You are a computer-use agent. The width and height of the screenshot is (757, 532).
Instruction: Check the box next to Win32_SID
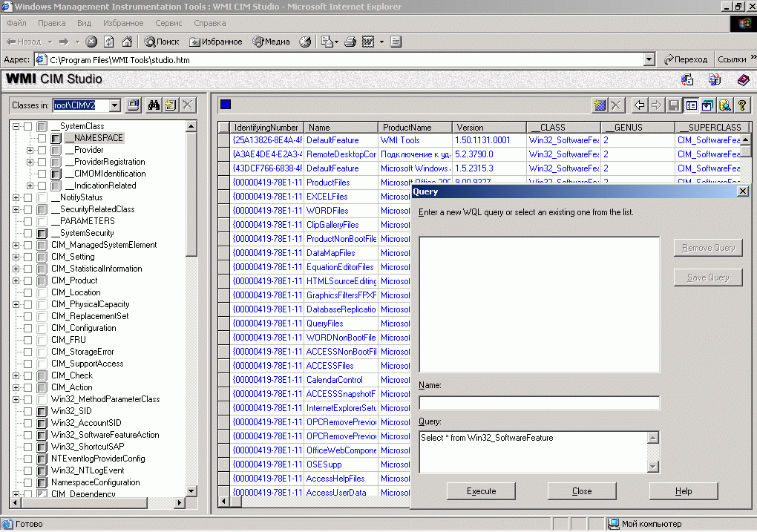[x=28, y=411]
